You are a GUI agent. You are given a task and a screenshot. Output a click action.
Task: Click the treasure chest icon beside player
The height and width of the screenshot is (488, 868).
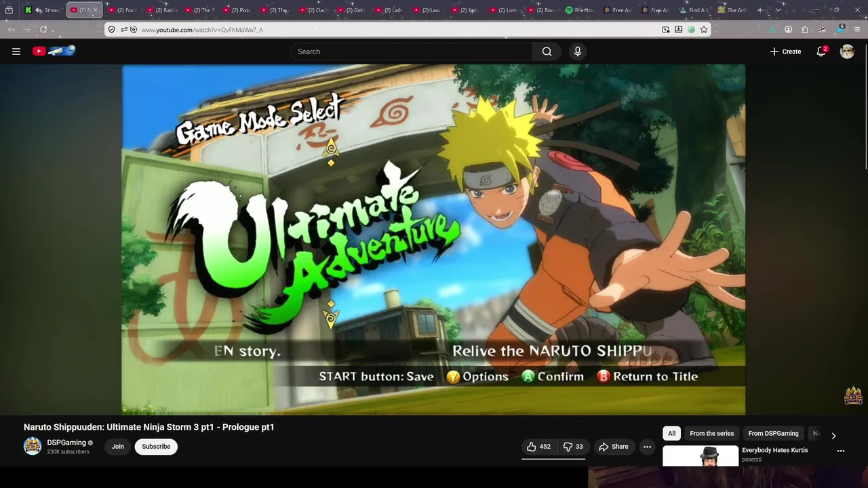(x=853, y=396)
